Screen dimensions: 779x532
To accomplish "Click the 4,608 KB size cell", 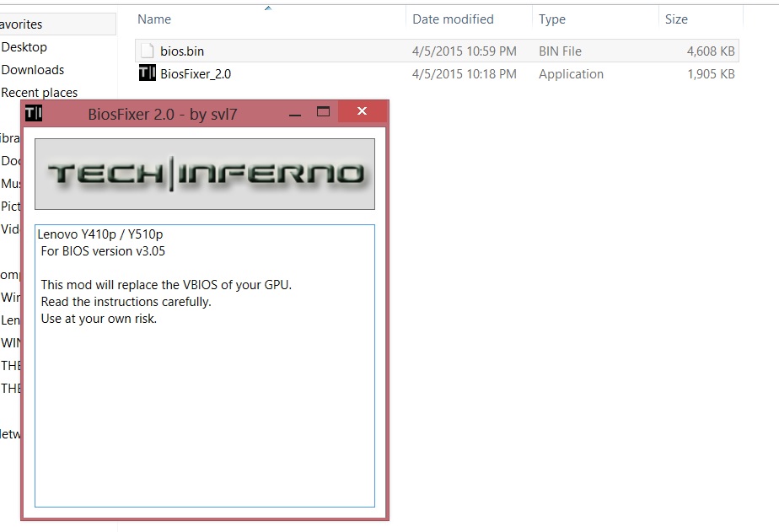I will point(711,51).
